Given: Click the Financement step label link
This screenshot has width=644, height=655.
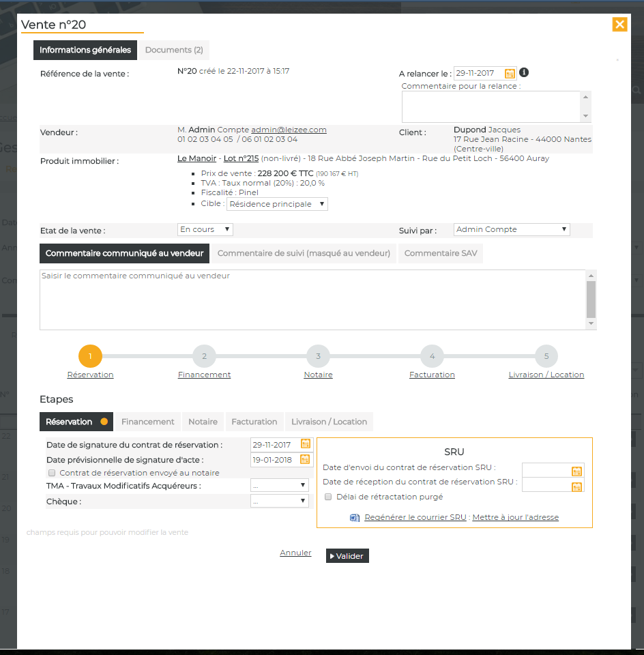Looking at the screenshot, I should 204,375.
